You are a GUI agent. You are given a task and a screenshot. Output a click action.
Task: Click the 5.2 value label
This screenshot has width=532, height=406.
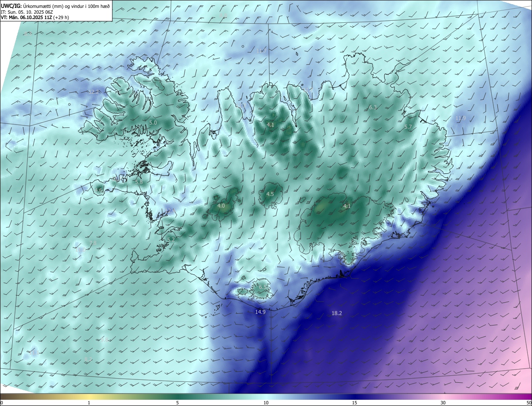pos(171,240)
